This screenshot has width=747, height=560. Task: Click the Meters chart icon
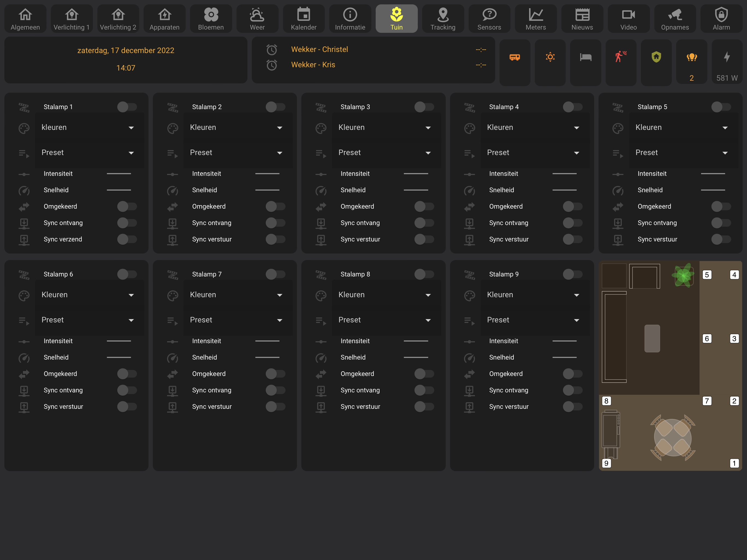[536, 14]
